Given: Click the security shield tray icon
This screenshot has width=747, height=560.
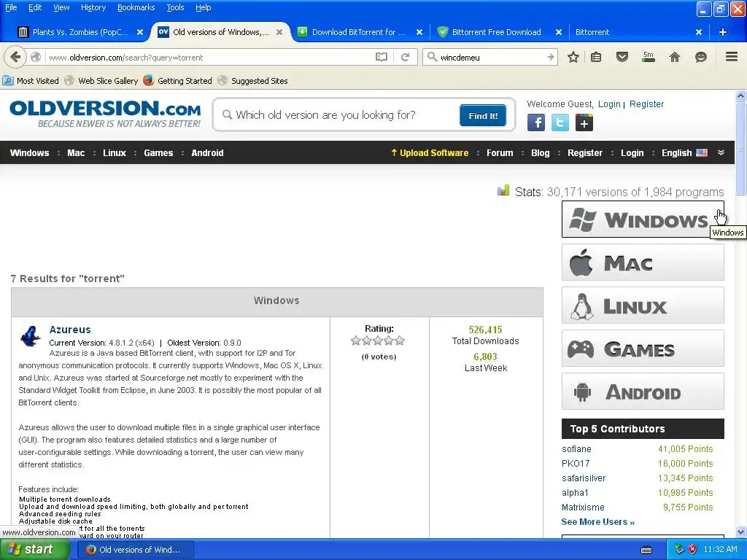Looking at the screenshot, I should (693, 549).
